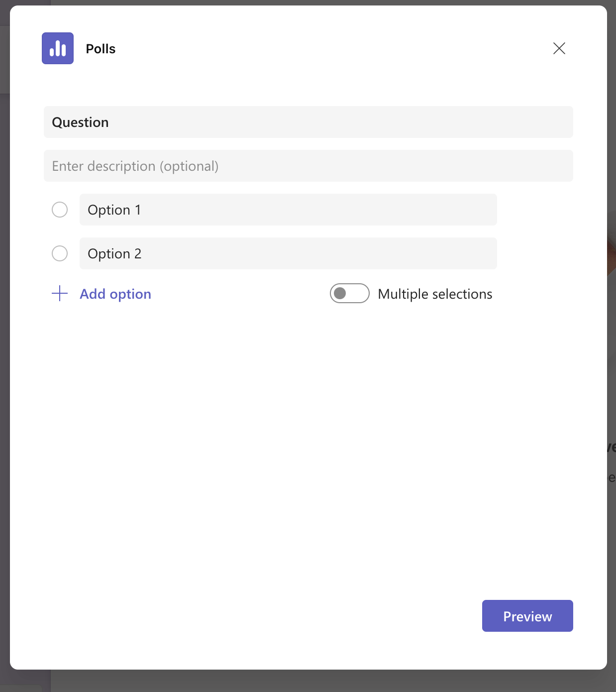The height and width of the screenshot is (692, 616).
Task: Click the Option 1 text field
Action: click(288, 210)
